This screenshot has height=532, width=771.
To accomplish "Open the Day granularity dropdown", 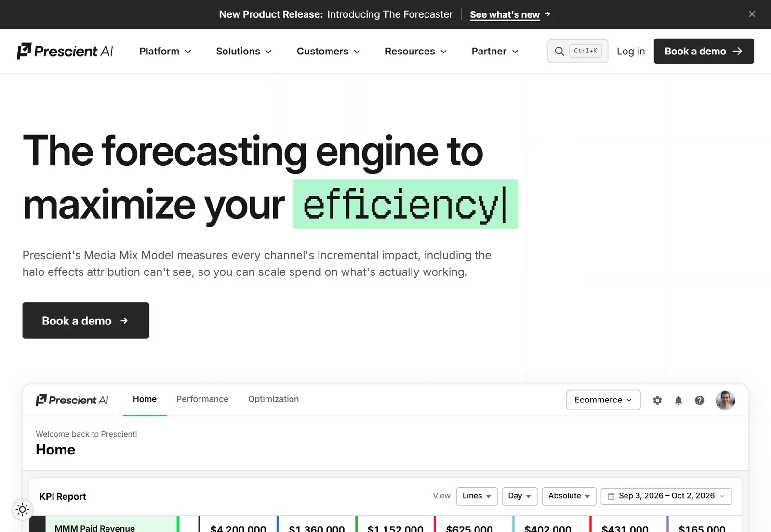I will [519, 496].
